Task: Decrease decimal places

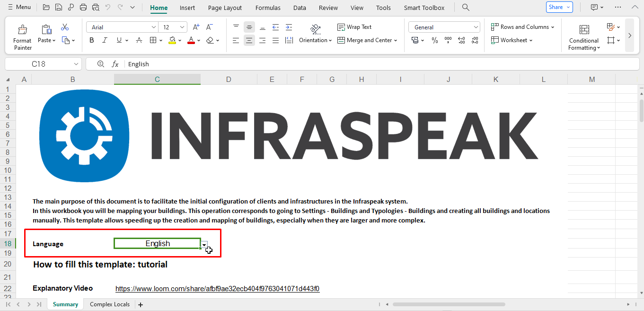Action: [x=475, y=40]
